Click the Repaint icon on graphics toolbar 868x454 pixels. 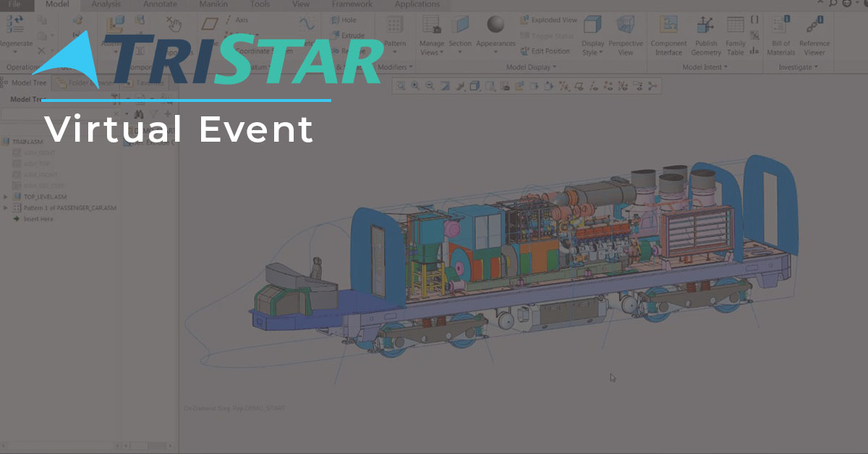(445, 86)
